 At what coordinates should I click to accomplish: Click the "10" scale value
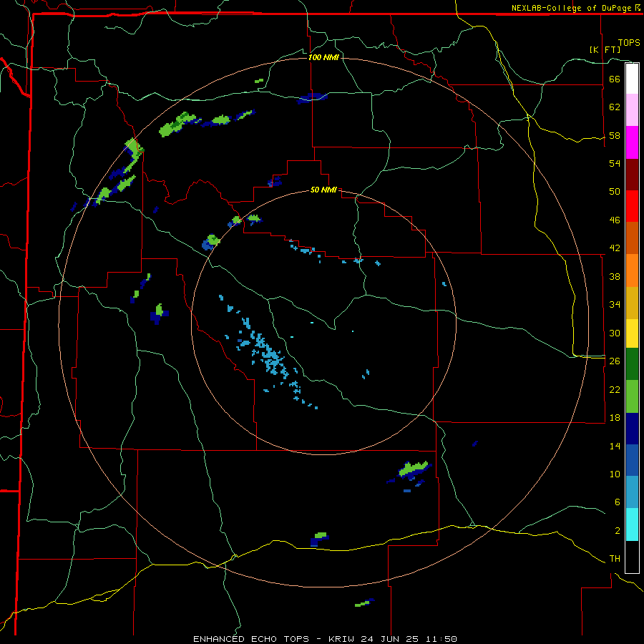coord(615,474)
